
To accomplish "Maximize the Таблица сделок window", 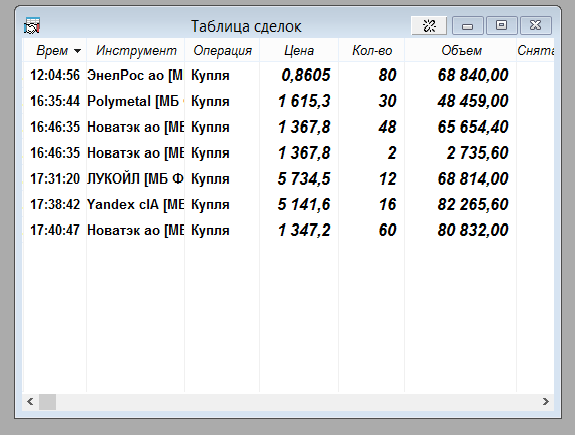I will (501, 26).
